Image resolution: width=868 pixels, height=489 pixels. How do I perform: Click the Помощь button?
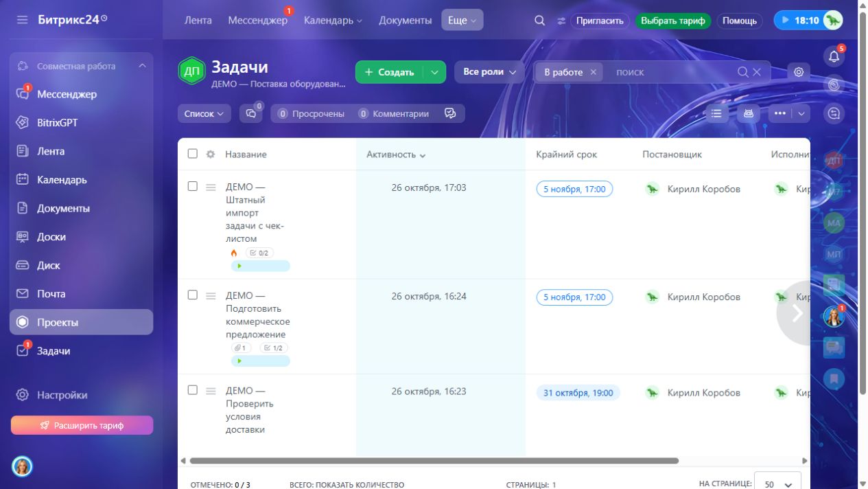740,21
